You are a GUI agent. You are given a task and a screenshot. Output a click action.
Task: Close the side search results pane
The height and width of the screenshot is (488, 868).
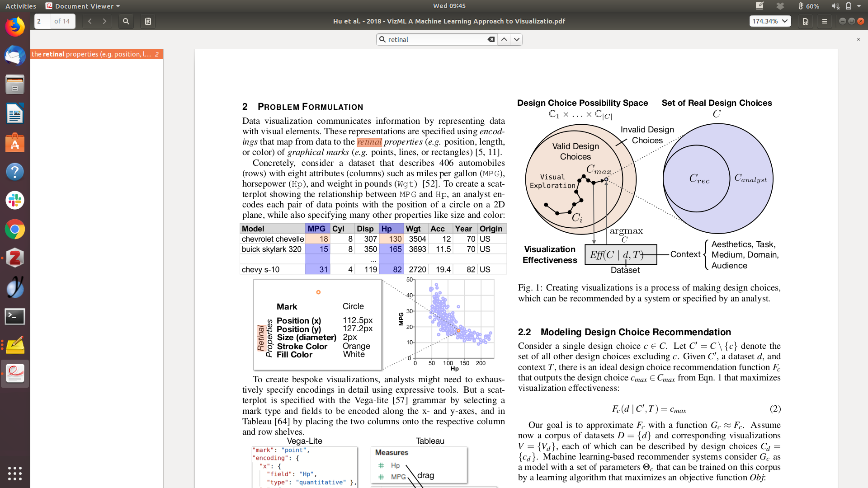(x=859, y=40)
